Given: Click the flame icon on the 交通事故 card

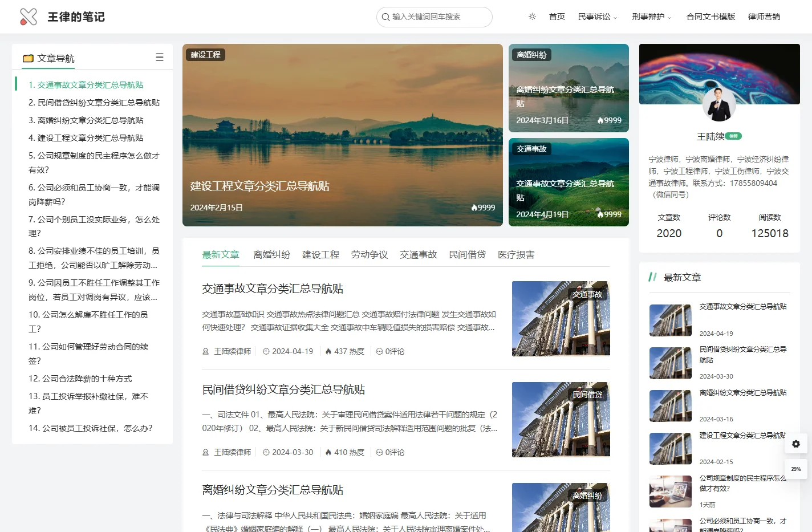Looking at the screenshot, I should (600, 214).
